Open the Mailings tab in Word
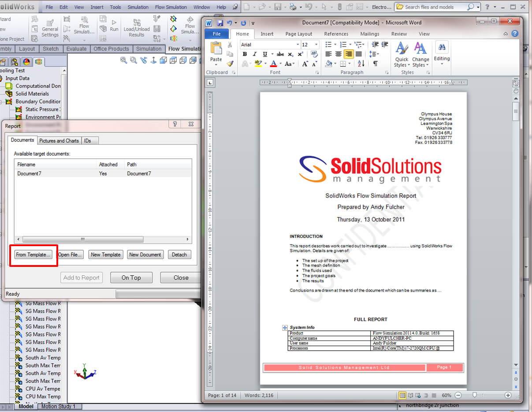 (x=369, y=34)
